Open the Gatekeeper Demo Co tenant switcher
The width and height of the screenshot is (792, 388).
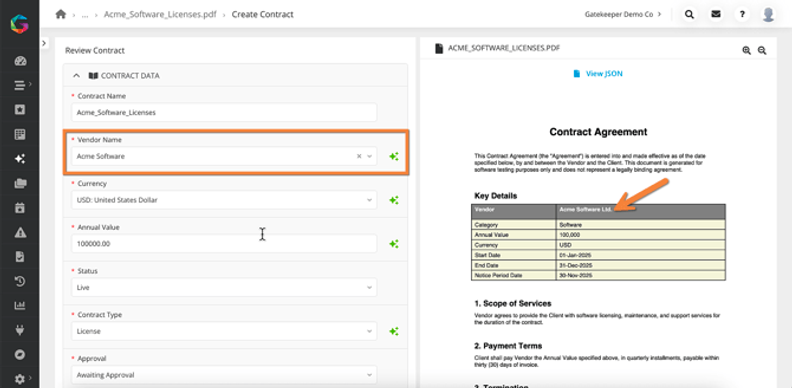click(622, 14)
